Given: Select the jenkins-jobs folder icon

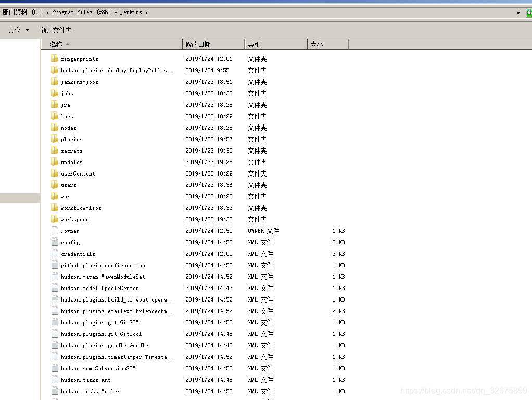Looking at the screenshot, I should 54,81.
